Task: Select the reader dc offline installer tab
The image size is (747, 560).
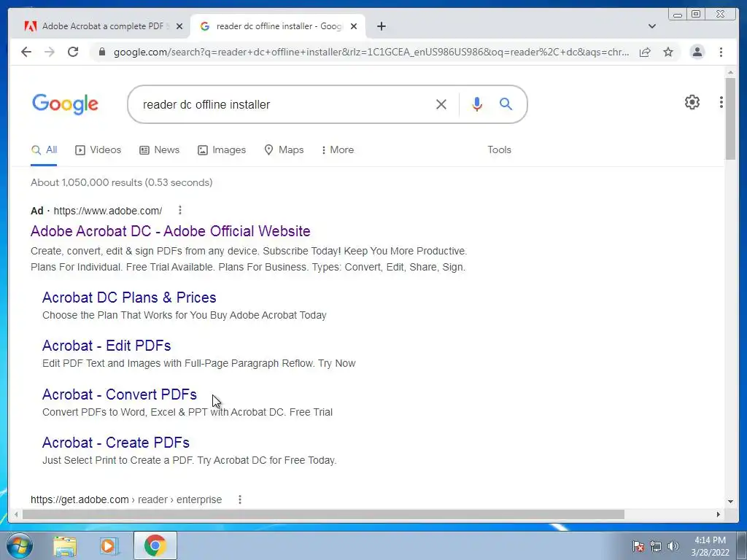Action: pos(277,26)
